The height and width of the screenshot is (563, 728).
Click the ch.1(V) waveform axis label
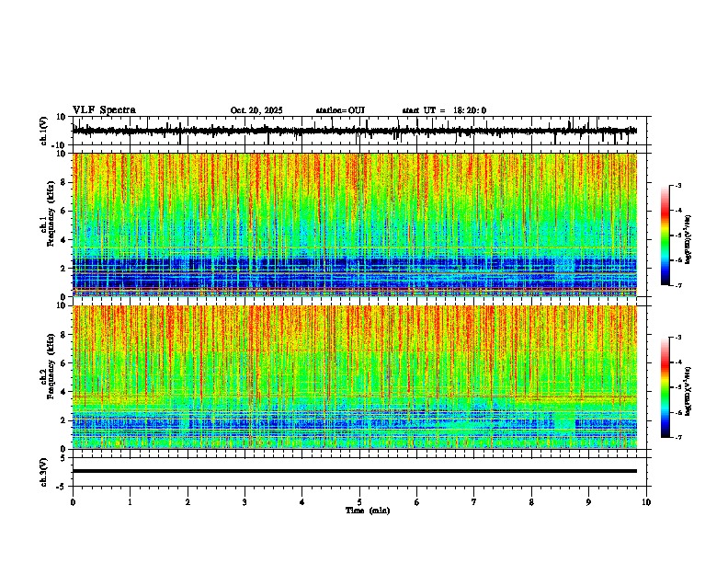tap(44, 131)
